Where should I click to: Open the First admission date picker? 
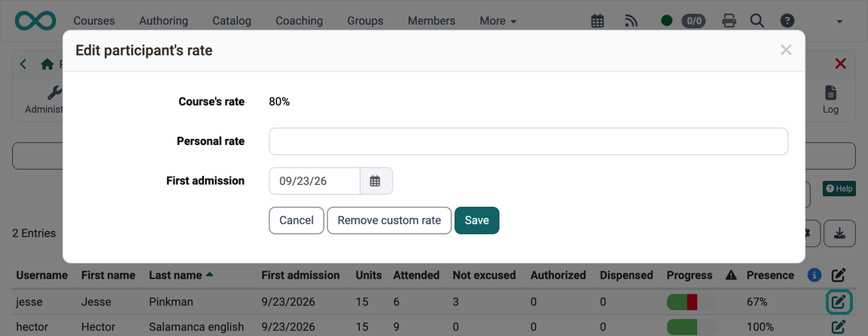[376, 181]
